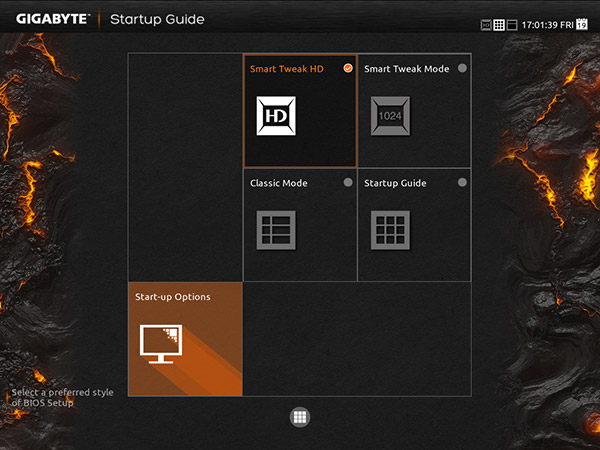Image resolution: width=600 pixels, height=450 pixels.
Task: Switch to HD mode via top bar icon
Action: tap(486, 25)
